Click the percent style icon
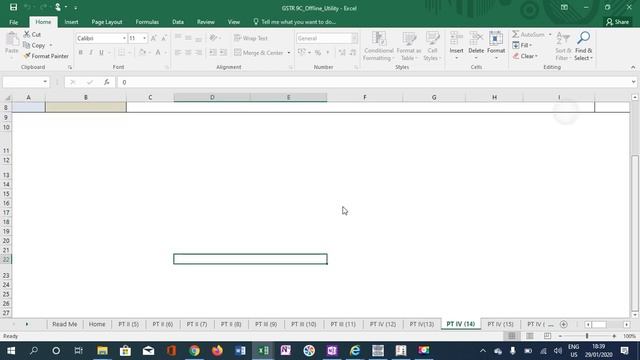 click(318, 53)
